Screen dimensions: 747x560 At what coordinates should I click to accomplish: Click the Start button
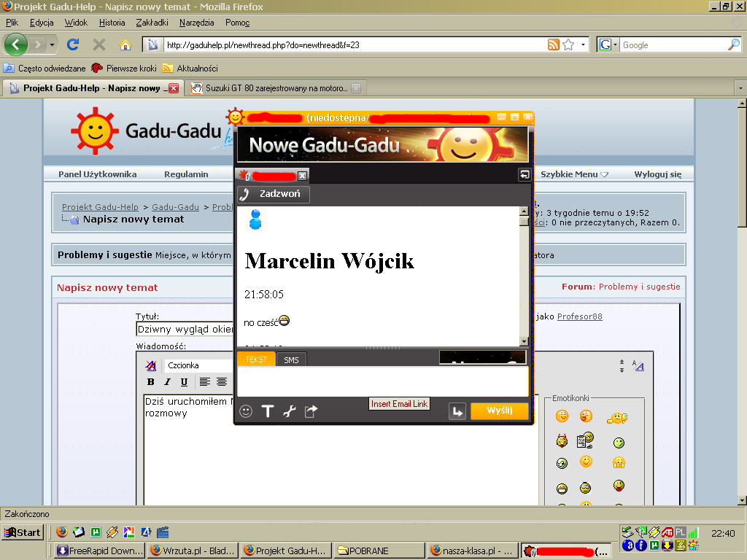point(23,532)
